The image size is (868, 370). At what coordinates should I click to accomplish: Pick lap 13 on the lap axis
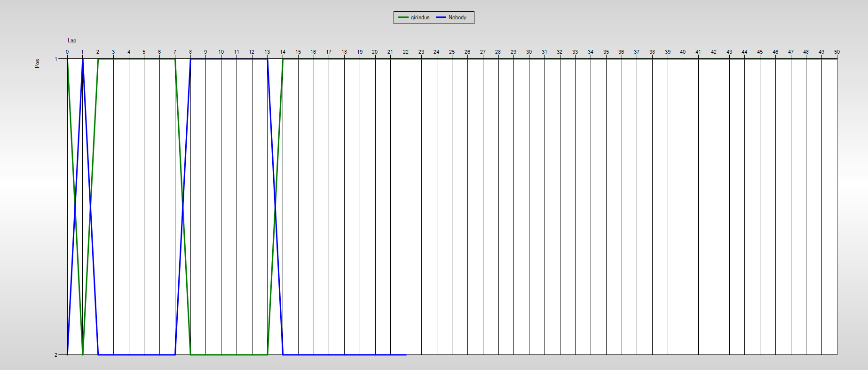[267, 52]
